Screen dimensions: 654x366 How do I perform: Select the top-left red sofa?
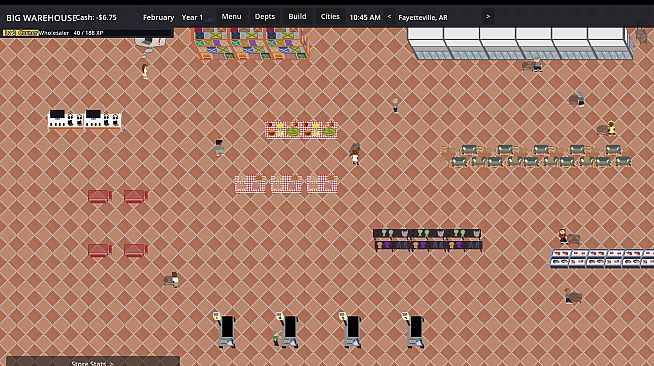coord(99,196)
